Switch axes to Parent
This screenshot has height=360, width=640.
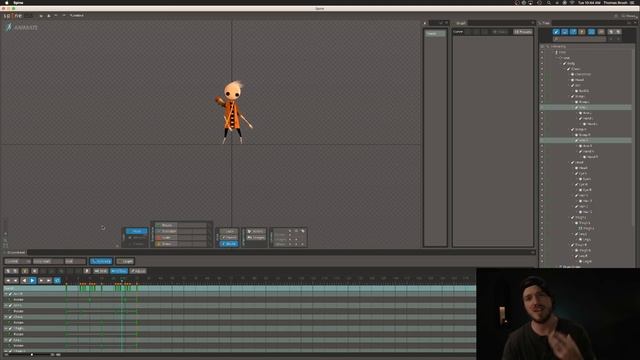tap(229, 237)
